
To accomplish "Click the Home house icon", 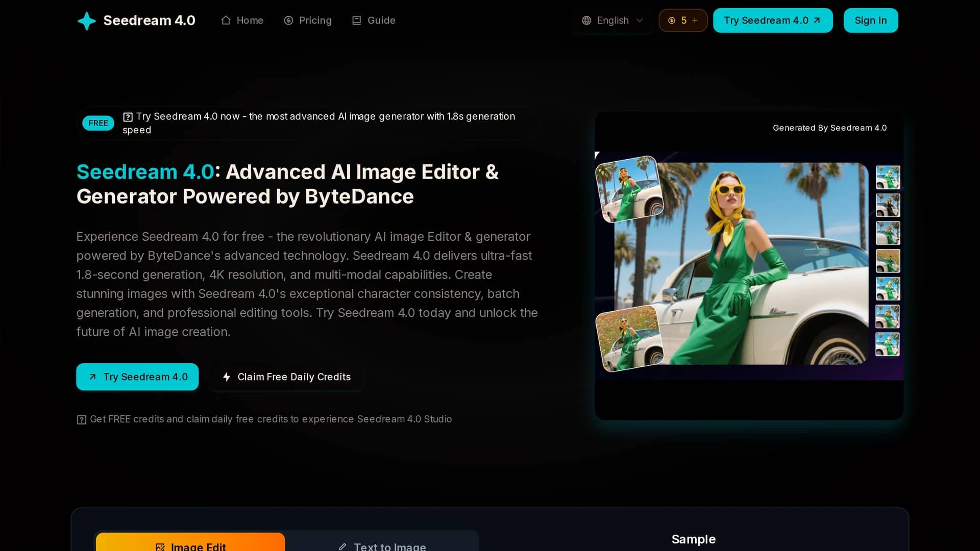I will tap(226, 20).
